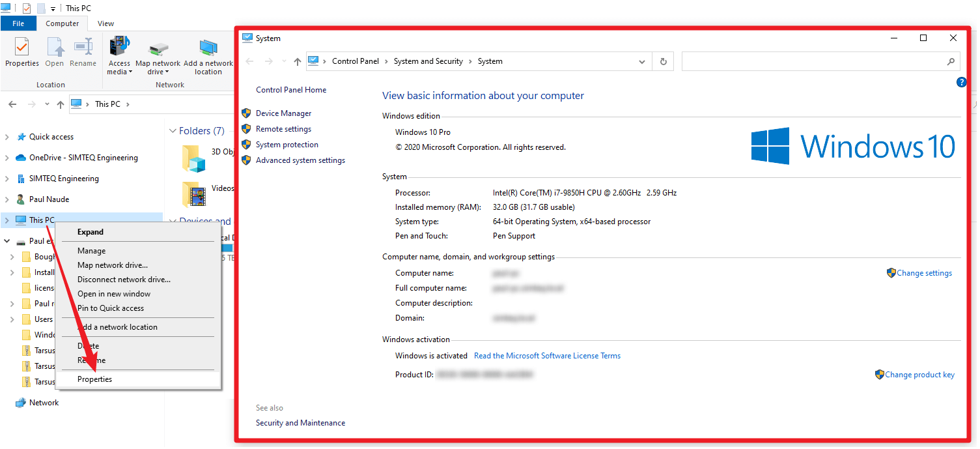Expand the Quick access tree node
980x449 pixels.
coord(7,137)
